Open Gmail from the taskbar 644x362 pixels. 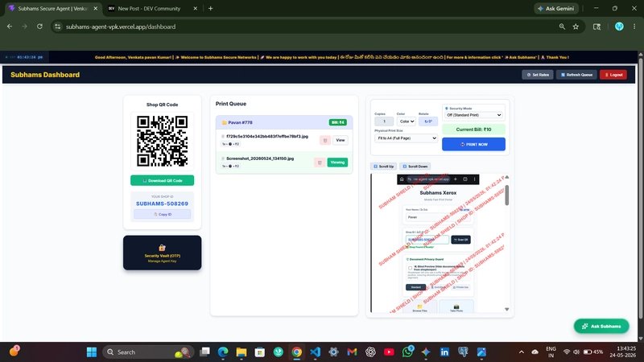tap(352, 352)
